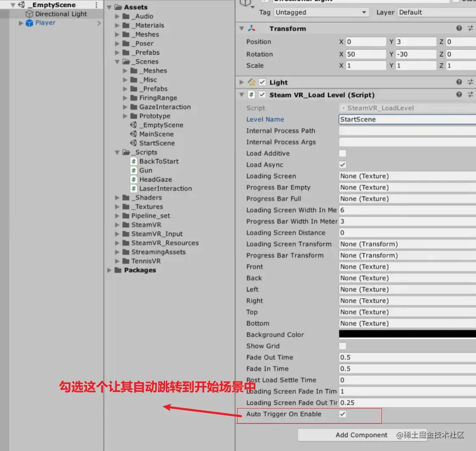Click the Loading Screen texture field

coord(407,176)
